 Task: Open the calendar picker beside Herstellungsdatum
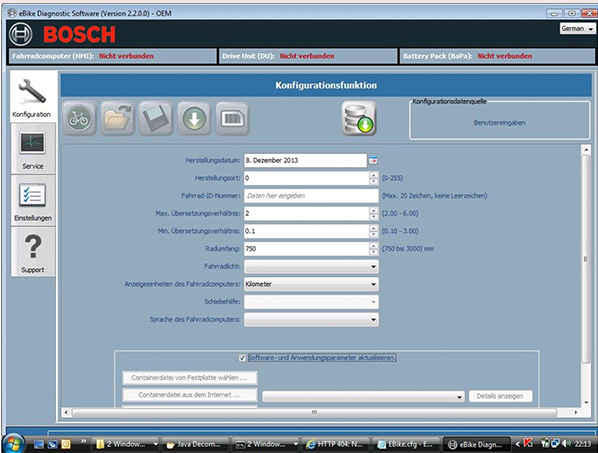(373, 161)
